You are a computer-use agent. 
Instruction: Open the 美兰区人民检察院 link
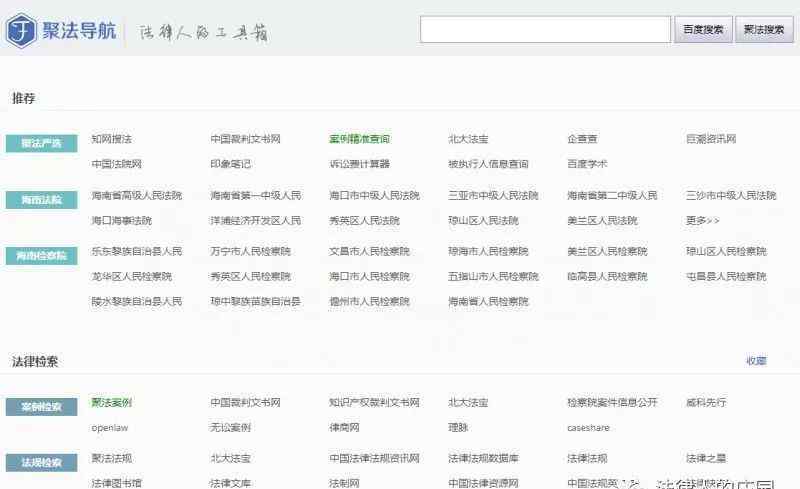pyautogui.click(x=607, y=251)
